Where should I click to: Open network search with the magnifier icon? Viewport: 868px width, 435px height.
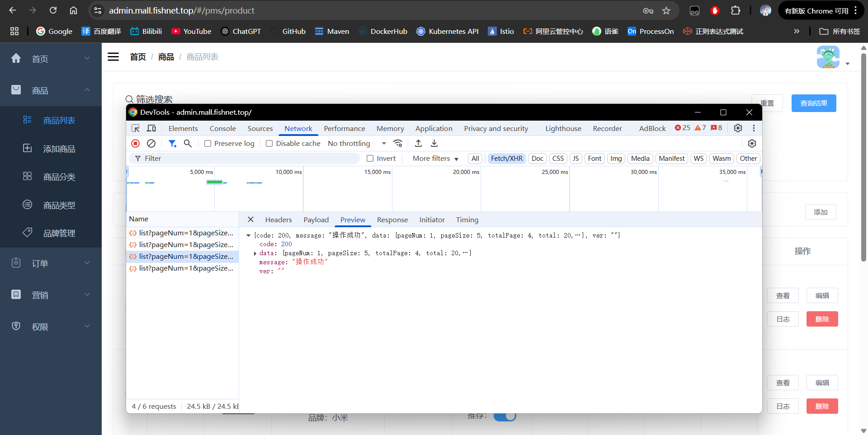pos(188,143)
